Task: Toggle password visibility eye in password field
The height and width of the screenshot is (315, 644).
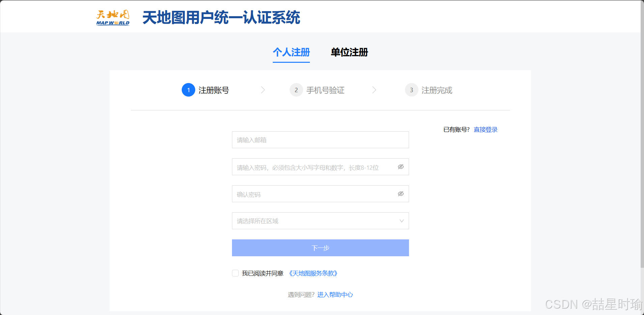Action: 401,167
